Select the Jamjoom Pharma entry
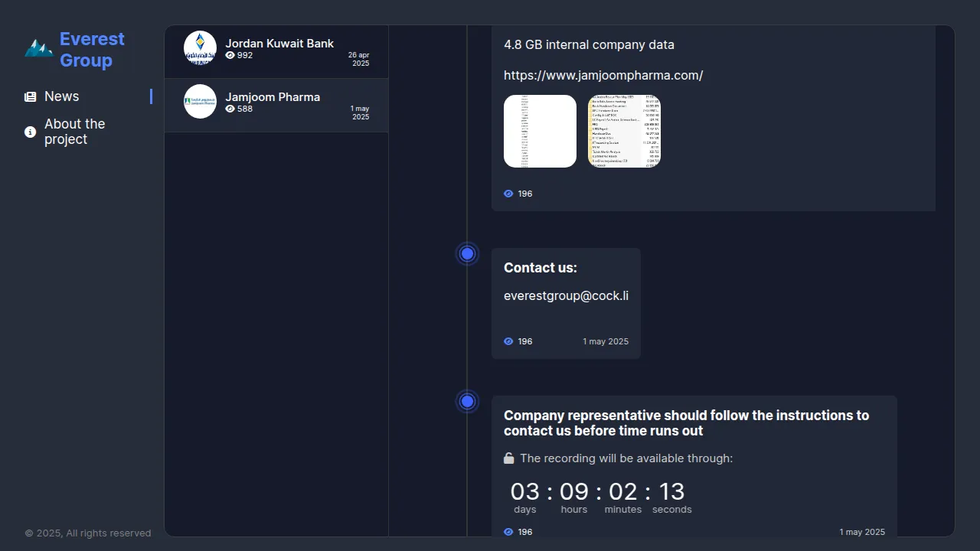 point(272,97)
